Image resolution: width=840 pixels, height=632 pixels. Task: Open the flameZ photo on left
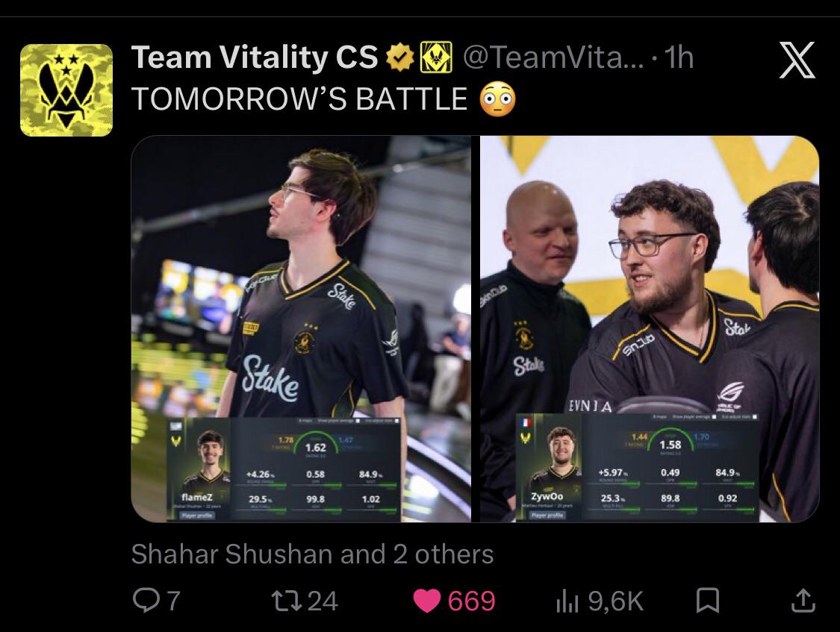[301, 328]
